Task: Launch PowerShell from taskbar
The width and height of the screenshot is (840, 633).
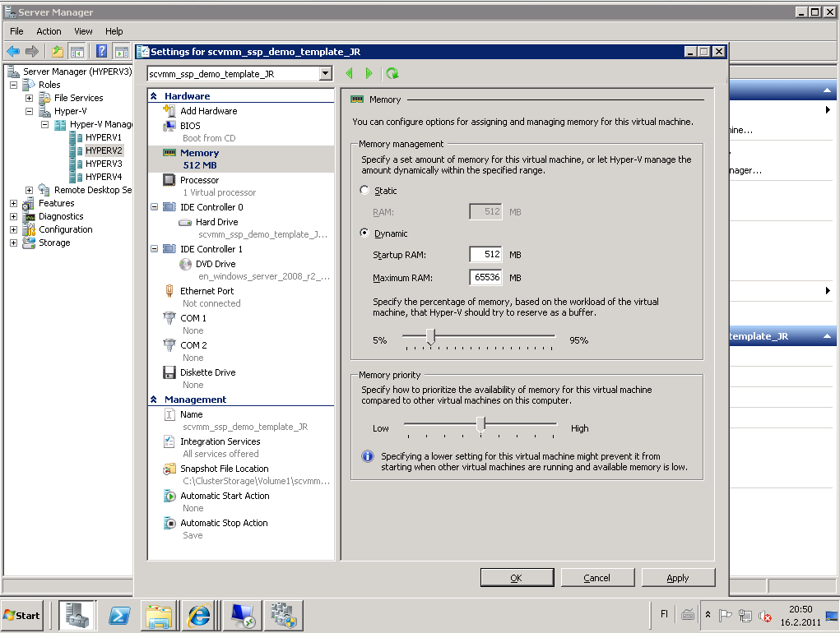Action: (x=119, y=616)
